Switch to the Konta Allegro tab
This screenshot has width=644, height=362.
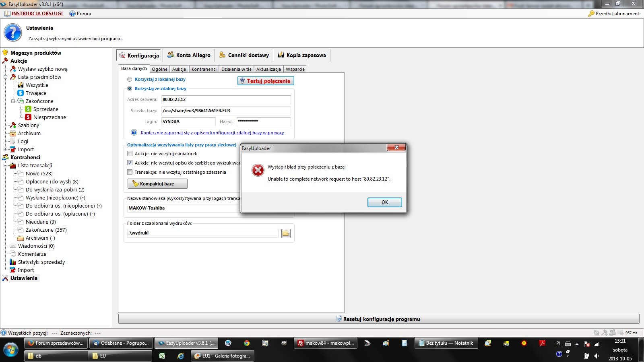189,56
